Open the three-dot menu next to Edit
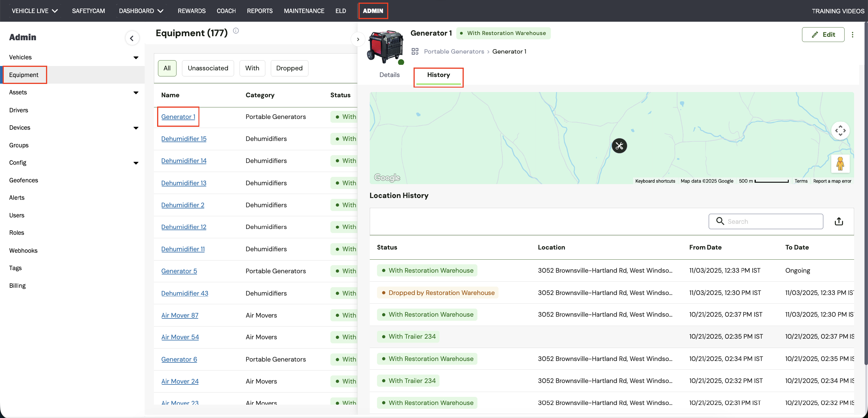Screen dimensions: 868x418 coord(852,34)
